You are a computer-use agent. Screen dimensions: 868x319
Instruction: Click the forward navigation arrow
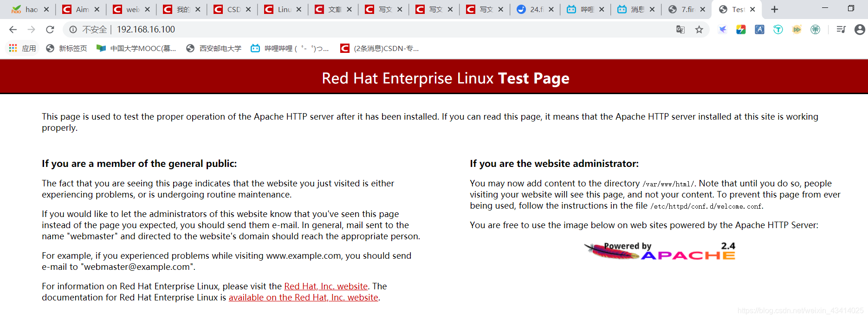(x=31, y=30)
